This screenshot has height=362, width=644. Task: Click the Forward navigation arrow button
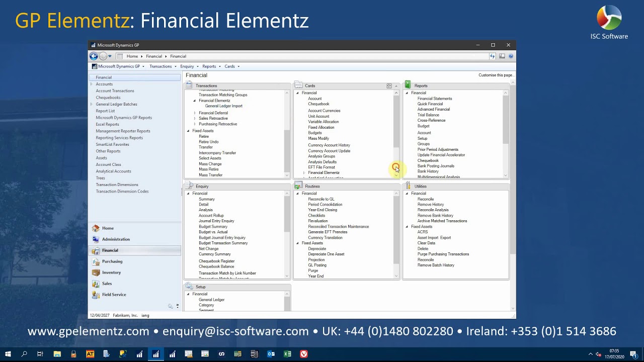[x=103, y=56]
